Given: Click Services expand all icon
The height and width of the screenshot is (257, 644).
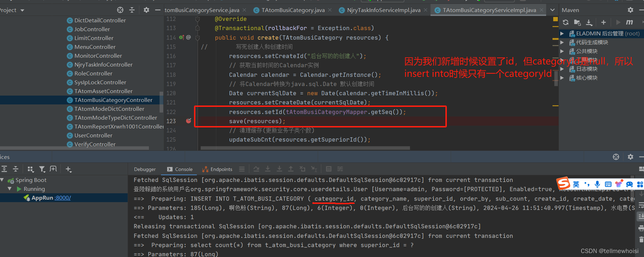Looking at the screenshot, I should (x=4, y=169).
